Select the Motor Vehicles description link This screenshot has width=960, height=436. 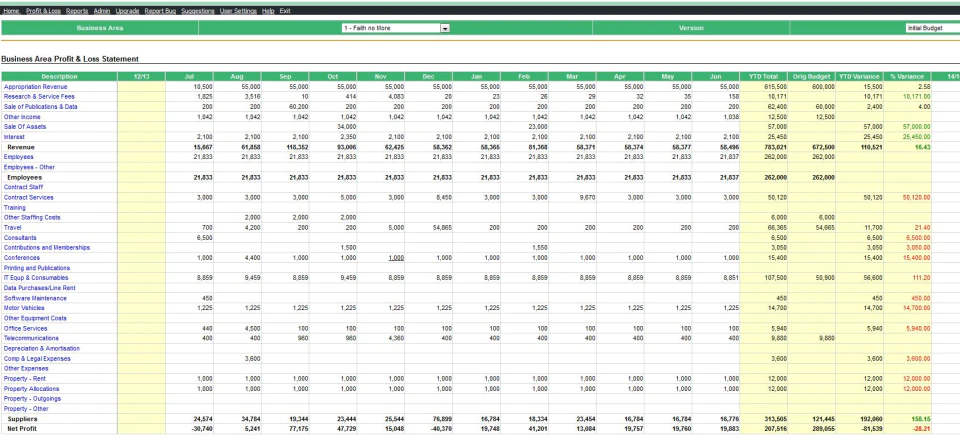[x=24, y=308]
